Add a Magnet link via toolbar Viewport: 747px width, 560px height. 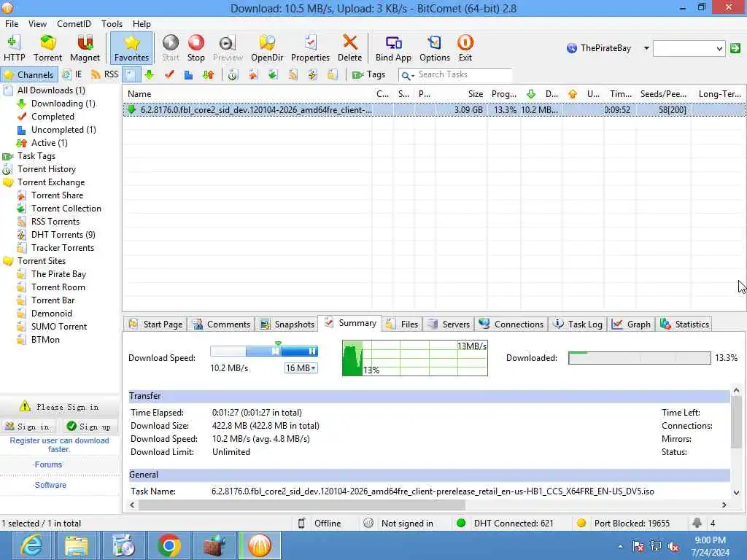pyautogui.click(x=85, y=48)
